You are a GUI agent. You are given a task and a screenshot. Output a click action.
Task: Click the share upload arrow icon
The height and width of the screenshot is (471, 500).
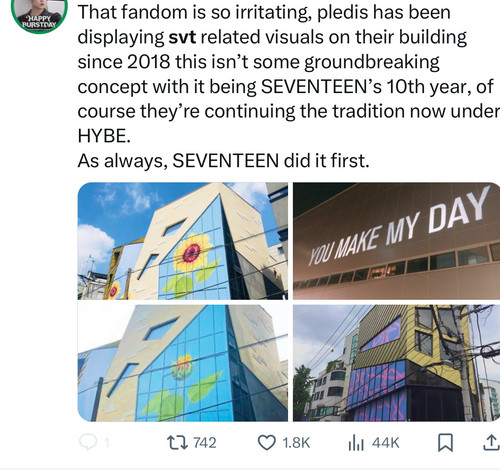point(491,442)
